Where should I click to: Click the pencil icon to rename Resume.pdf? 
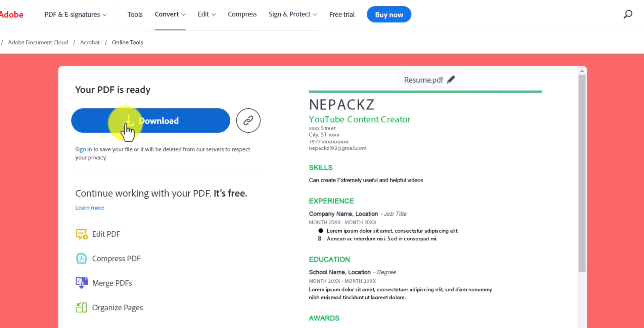(x=451, y=80)
